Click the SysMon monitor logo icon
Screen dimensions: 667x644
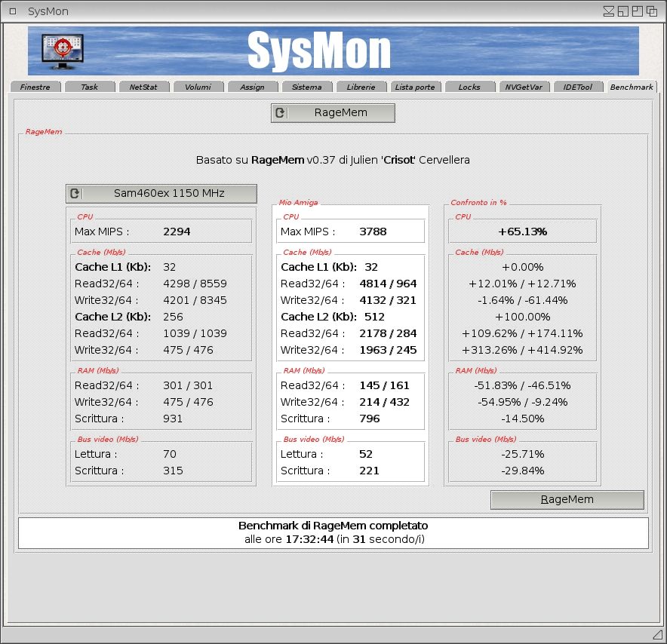tap(63, 51)
